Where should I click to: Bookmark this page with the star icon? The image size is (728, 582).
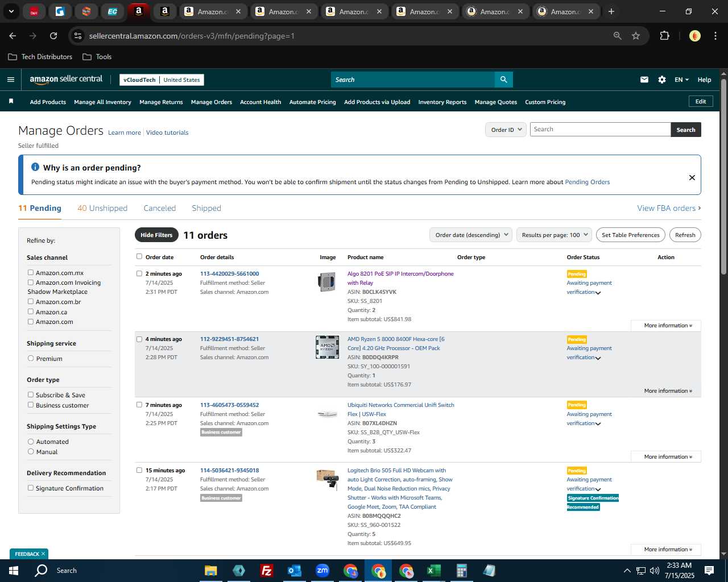tap(636, 36)
